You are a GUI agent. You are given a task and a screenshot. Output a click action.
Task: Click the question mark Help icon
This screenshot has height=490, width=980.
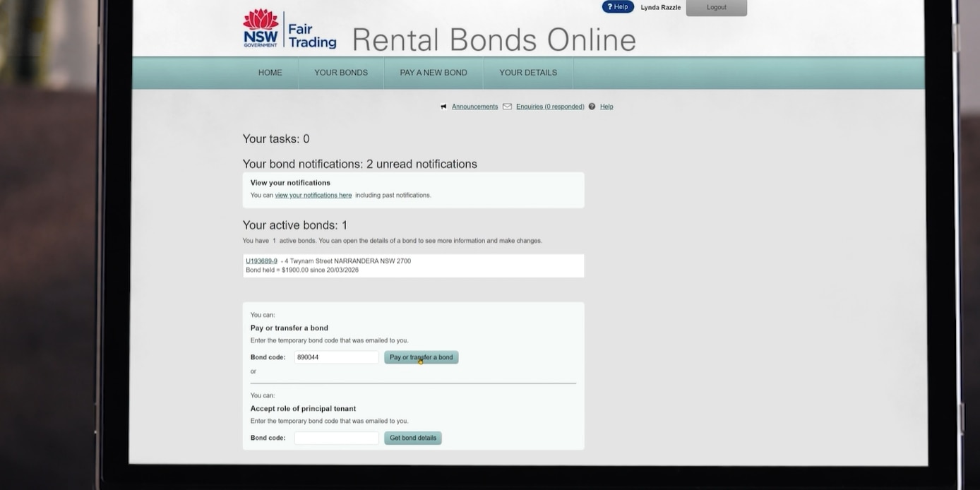592,106
